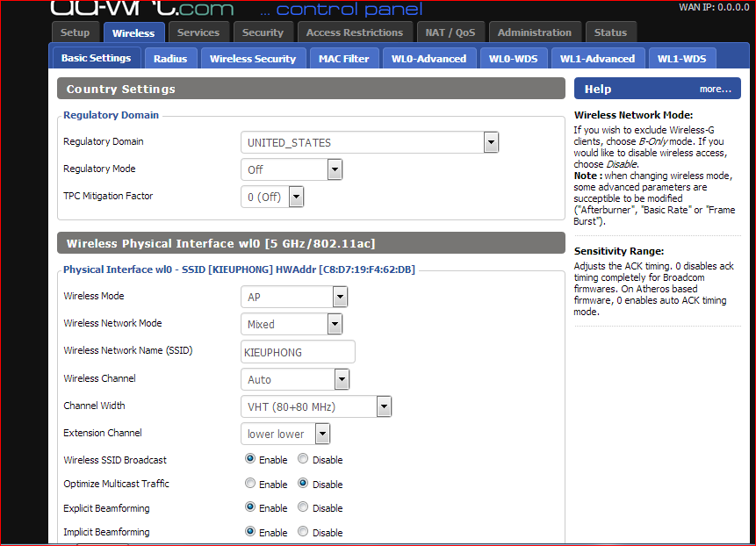756x546 pixels.
Task: Open the Wireless Security sub-tab
Action: click(253, 59)
